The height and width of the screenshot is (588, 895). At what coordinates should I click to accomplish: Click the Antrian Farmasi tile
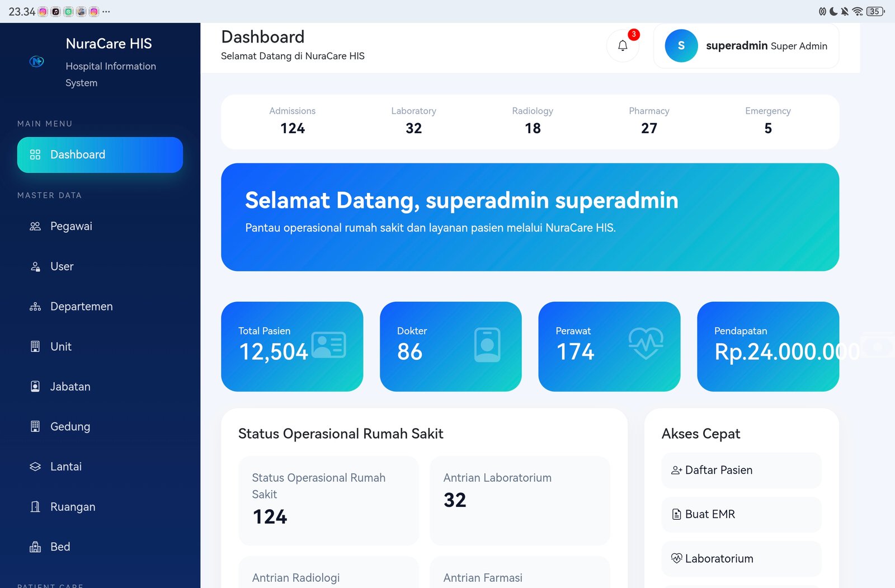pos(520,572)
